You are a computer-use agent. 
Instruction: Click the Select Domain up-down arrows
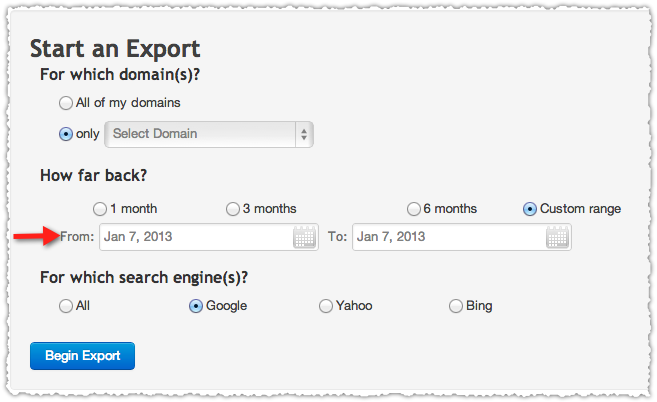(x=304, y=135)
